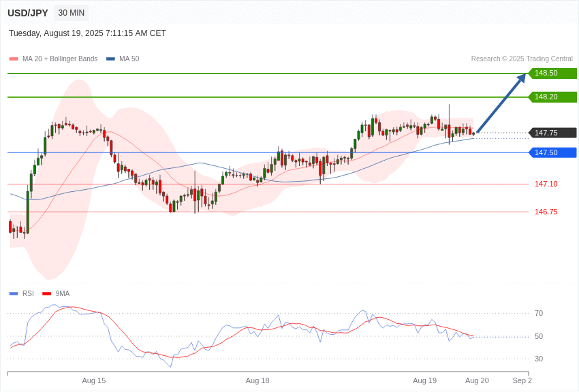The width and height of the screenshot is (579, 392).
Task: Click the Aug 18 date axis label
Action: click(257, 380)
